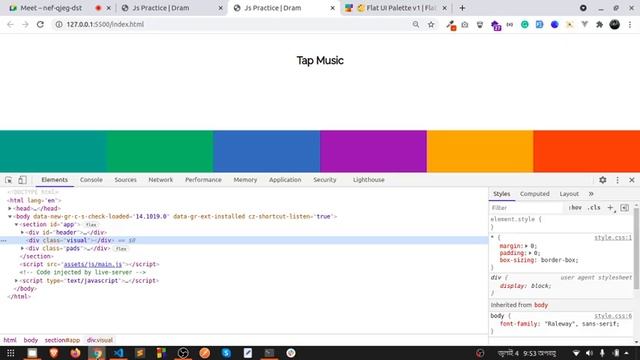The image size is (640, 360).
Task: Expand the padding shorthand property
Action: (x=530, y=253)
